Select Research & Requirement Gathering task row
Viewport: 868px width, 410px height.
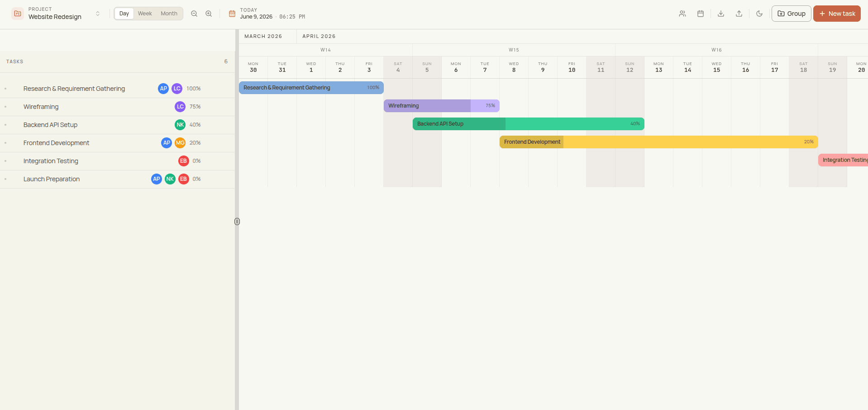pyautogui.click(x=117, y=89)
